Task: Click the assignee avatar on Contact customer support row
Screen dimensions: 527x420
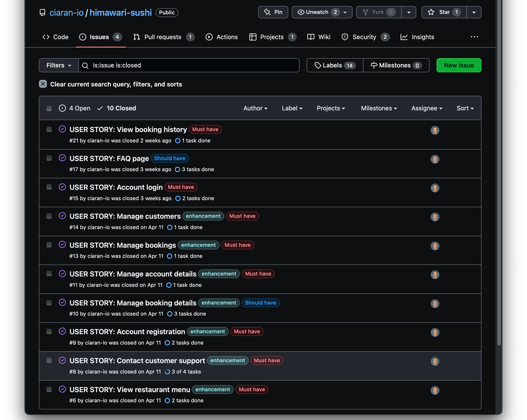Action: (x=435, y=361)
